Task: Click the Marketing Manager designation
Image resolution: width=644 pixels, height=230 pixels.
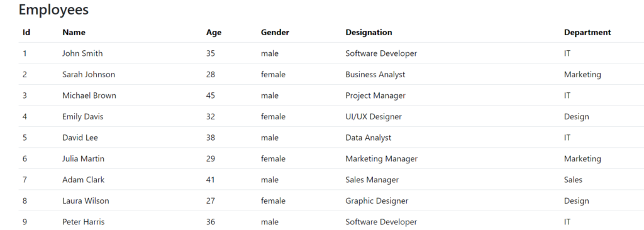Action: (x=382, y=158)
